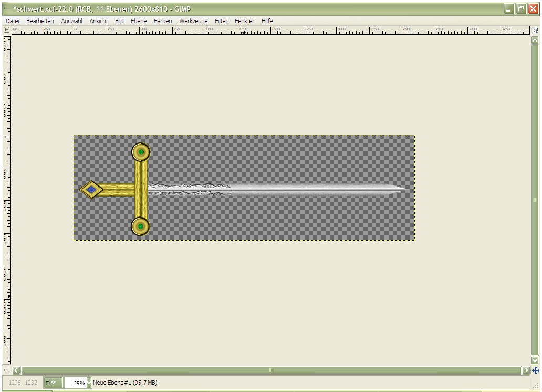
Task: Click the vertical scrollbar down arrow
Action: pyautogui.click(x=535, y=360)
